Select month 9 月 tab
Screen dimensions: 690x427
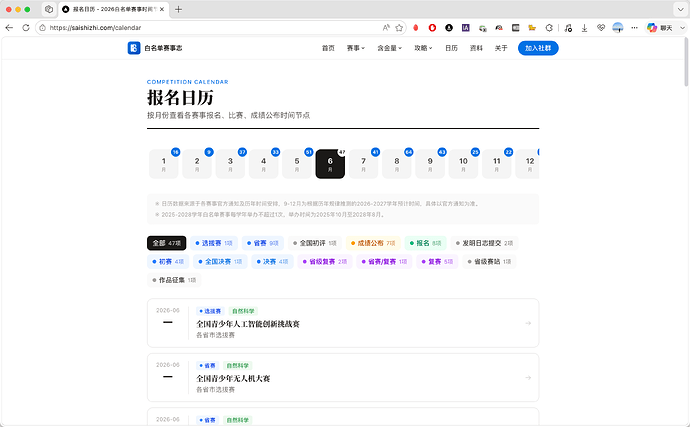pos(430,164)
